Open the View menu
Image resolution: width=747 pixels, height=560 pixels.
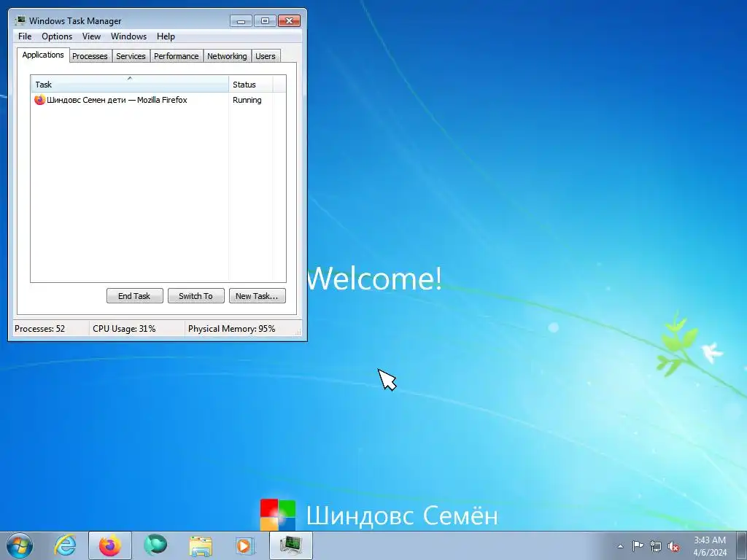[x=91, y=36]
